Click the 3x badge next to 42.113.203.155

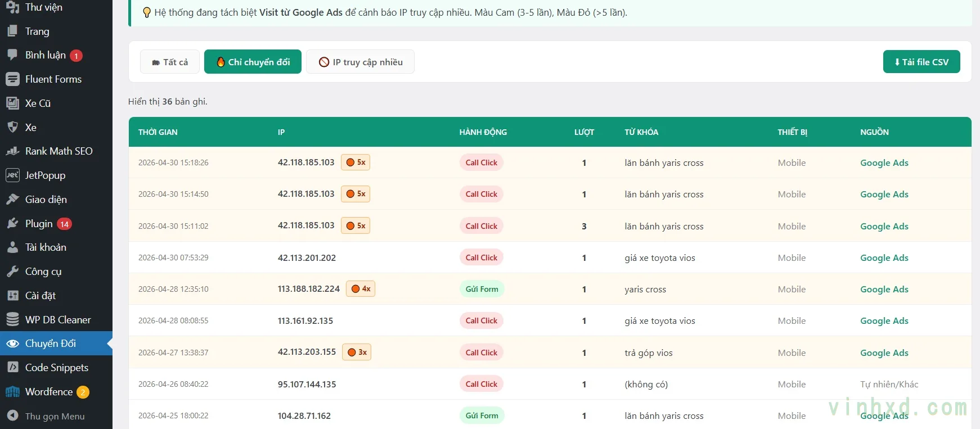point(357,353)
